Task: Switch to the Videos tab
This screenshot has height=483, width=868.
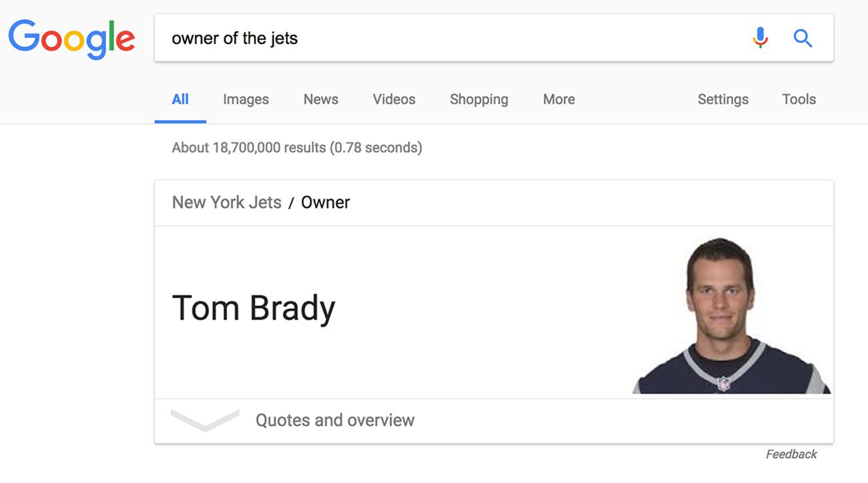Action: 393,99
